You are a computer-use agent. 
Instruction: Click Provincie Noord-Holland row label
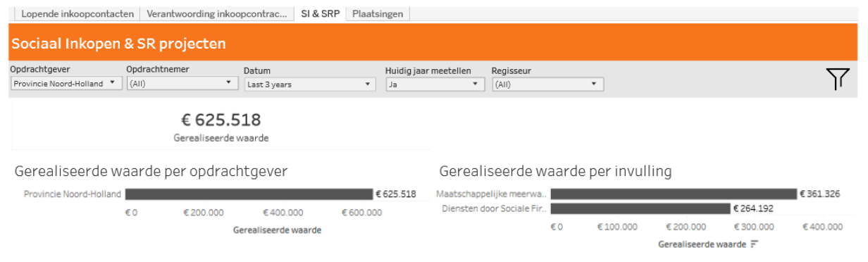coord(72,194)
